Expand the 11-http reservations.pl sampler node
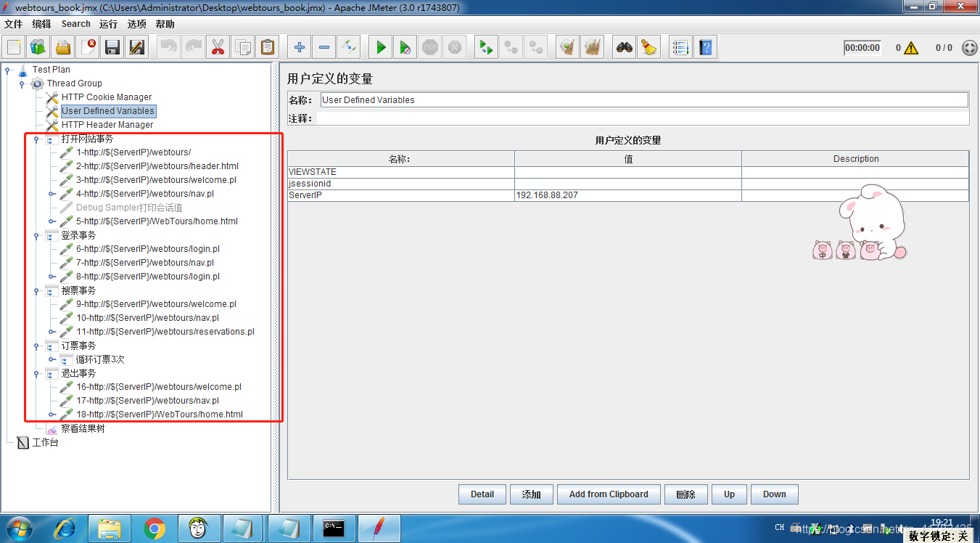The width and height of the screenshot is (980, 543). click(x=52, y=332)
